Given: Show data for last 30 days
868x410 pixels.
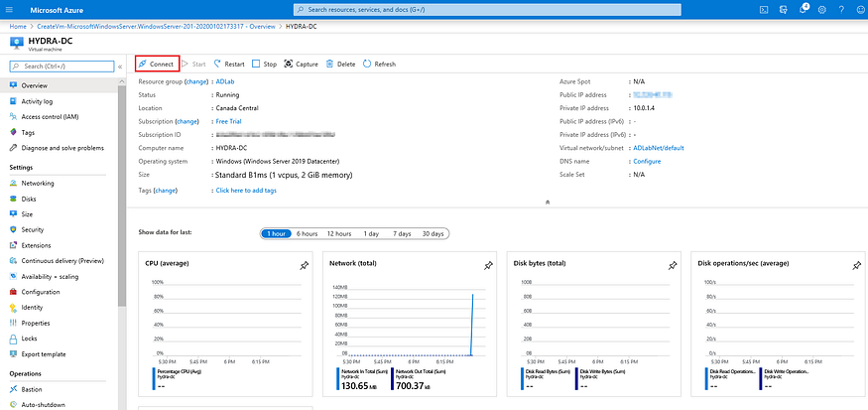Looking at the screenshot, I should pyautogui.click(x=433, y=233).
